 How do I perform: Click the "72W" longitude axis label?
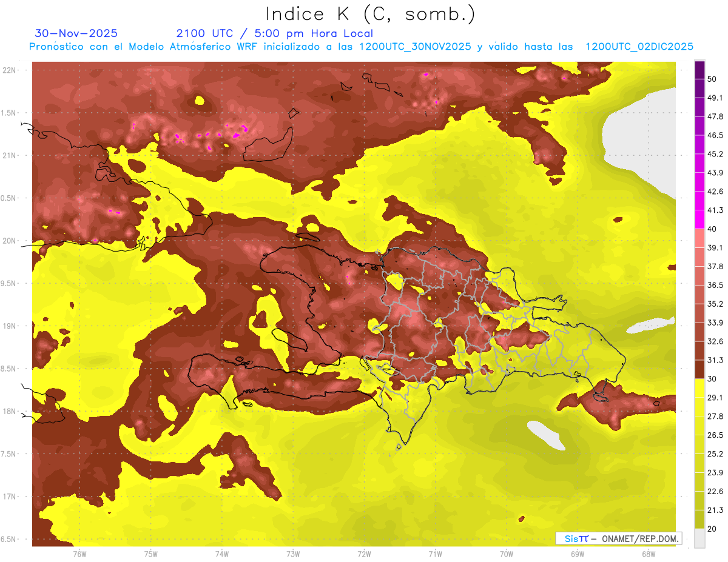tap(364, 554)
